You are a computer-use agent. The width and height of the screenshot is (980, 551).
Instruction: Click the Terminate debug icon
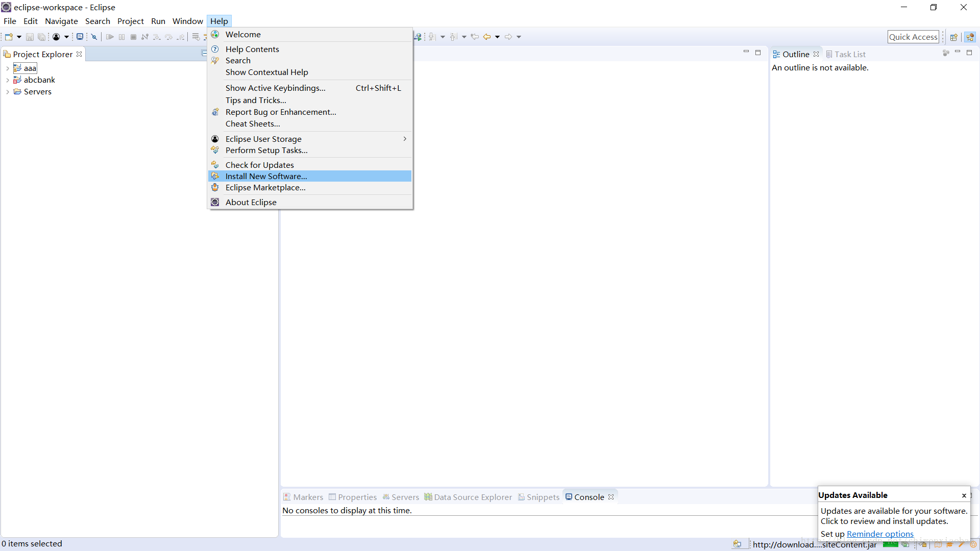pyautogui.click(x=133, y=37)
